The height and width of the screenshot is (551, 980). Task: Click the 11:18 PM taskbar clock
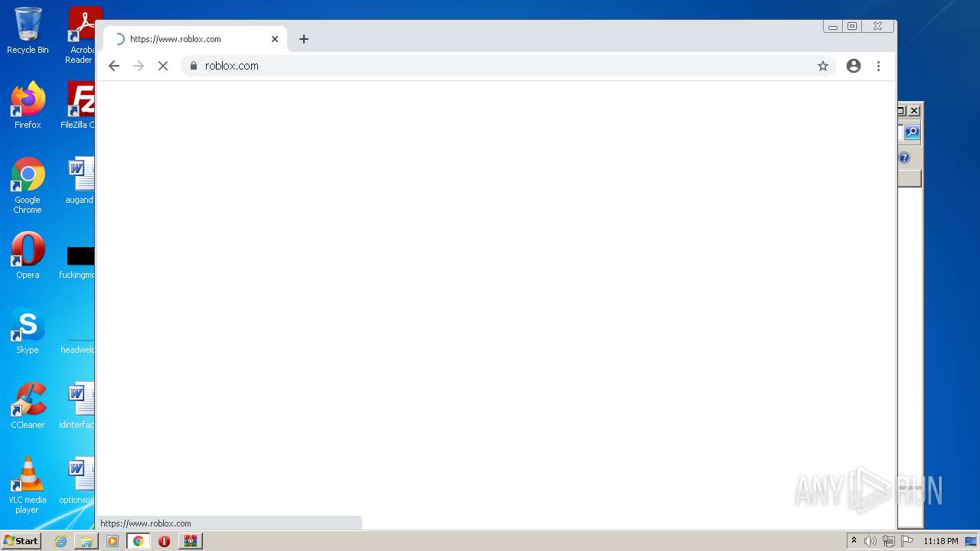coord(940,541)
